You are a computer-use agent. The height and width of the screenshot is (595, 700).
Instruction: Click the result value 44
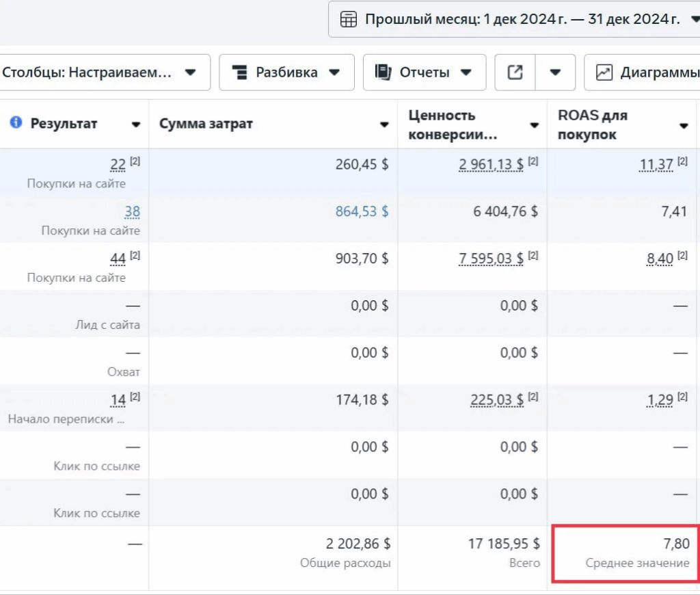pos(118,259)
